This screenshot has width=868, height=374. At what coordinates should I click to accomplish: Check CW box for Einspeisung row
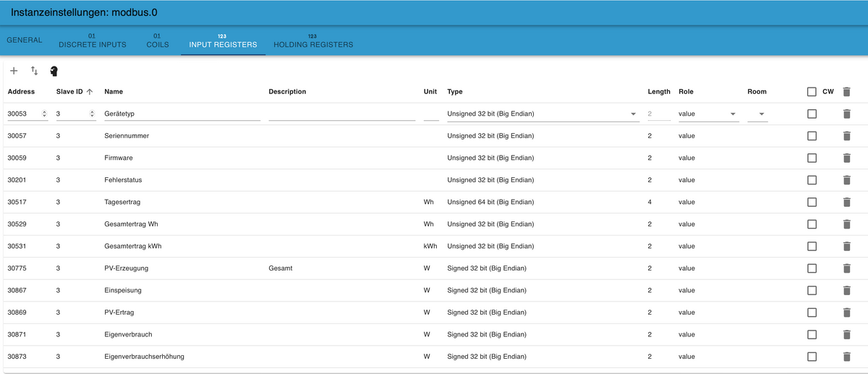point(812,290)
